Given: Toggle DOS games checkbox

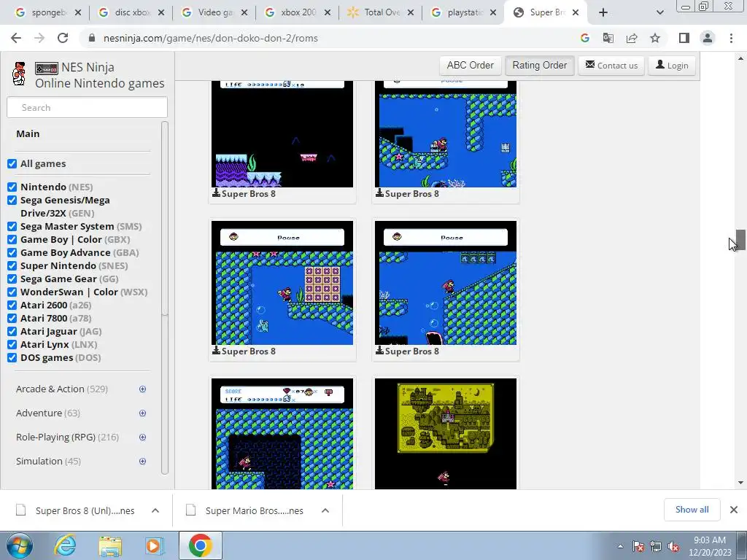Looking at the screenshot, I should tap(12, 357).
